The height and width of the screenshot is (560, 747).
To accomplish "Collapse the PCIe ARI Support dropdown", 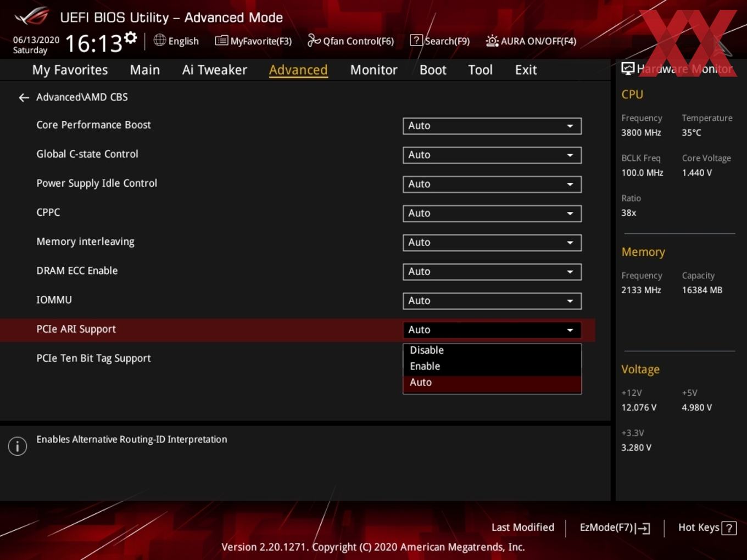I will (492, 329).
